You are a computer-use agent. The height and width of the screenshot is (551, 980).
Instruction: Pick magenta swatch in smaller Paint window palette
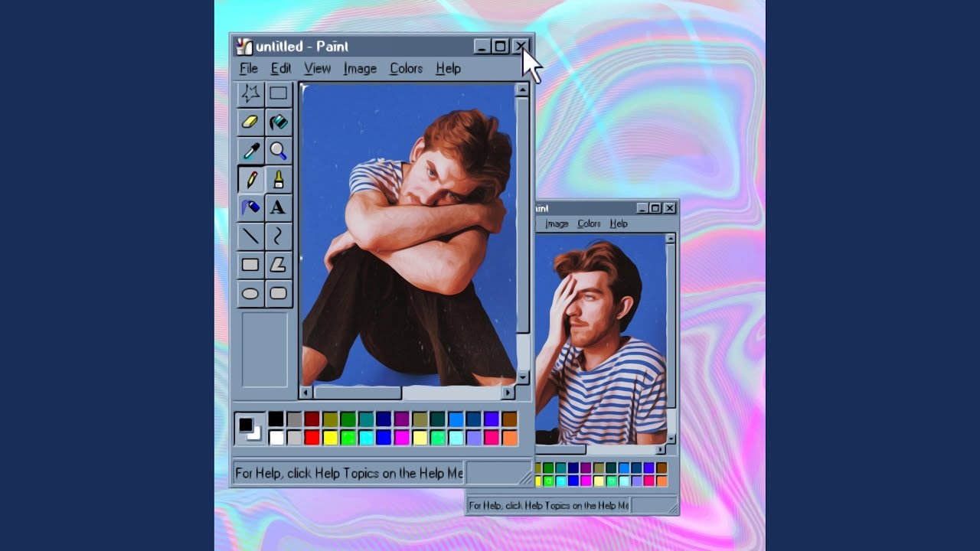586,481
